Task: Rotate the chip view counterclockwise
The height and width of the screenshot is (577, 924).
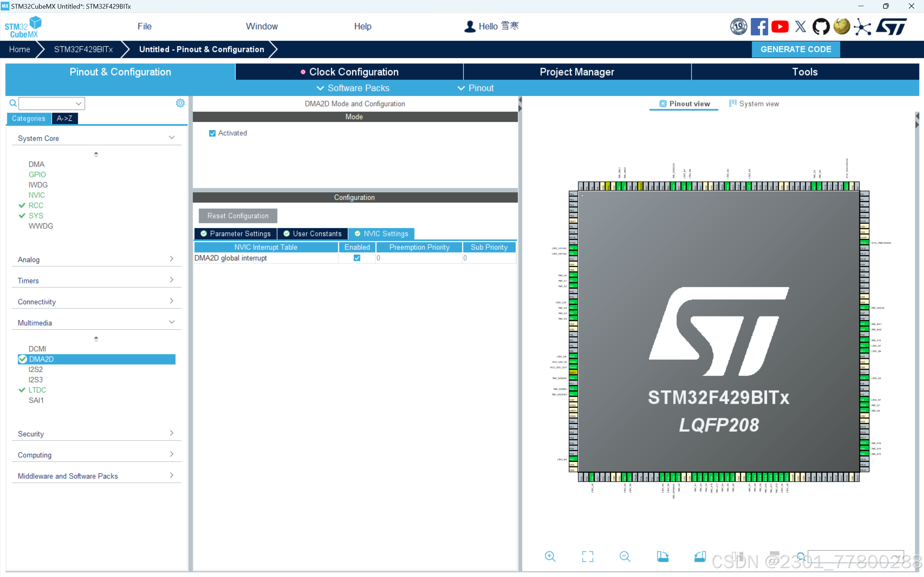Action: 699,556
